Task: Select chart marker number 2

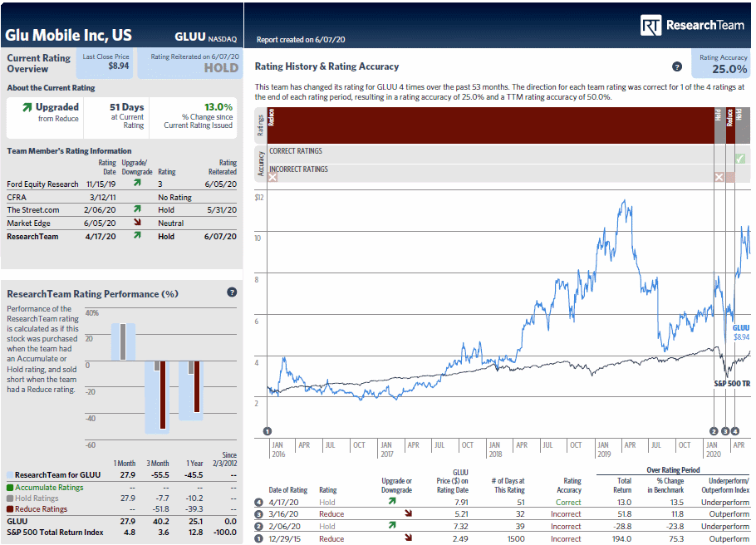Action: pyautogui.click(x=714, y=431)
